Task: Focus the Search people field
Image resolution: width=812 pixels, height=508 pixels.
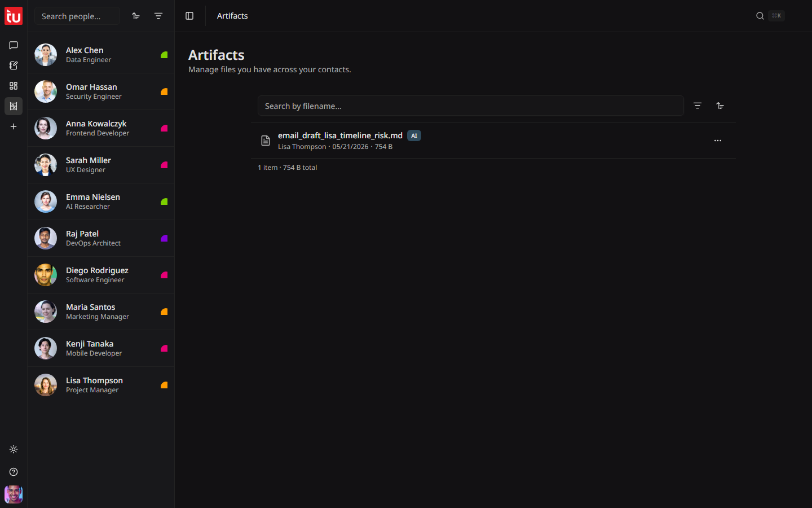Action: tap(77, 16)
